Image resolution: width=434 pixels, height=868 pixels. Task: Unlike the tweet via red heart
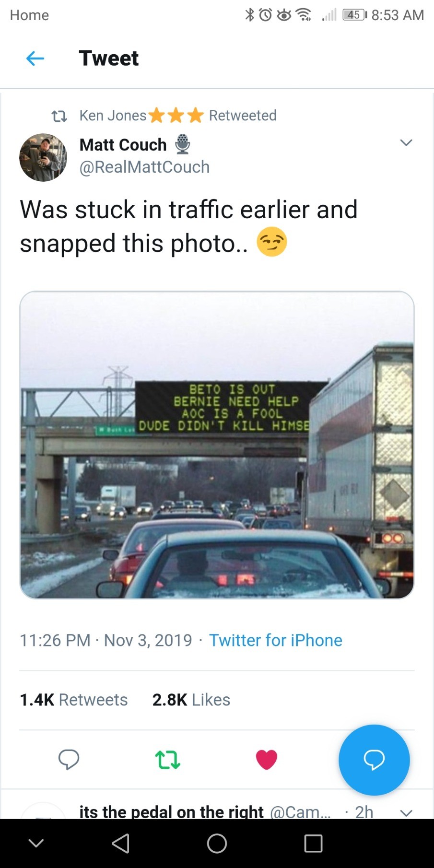coord(267,760)
